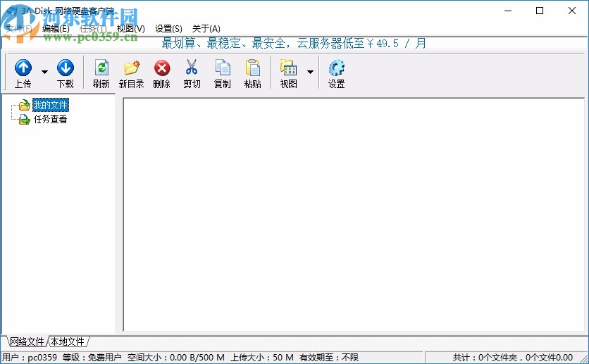
Task: Expand the dropdown arrow beside 视图 toolbar button
Action: pyautogui.click(x=310, y=72)
